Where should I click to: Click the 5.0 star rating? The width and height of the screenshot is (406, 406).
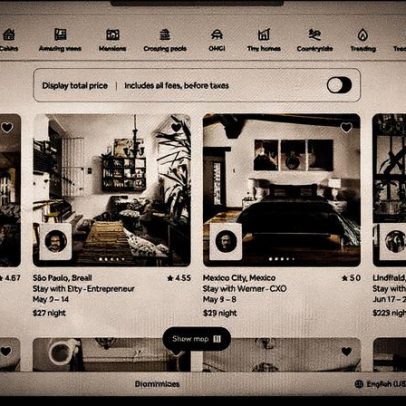pos(351,278)
